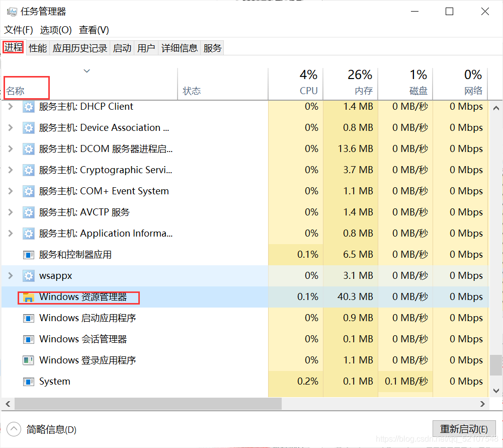This screenshot has width=503, height=448.
Task: Select the Windows 资源管理器 process name
Action: point(83,297)
